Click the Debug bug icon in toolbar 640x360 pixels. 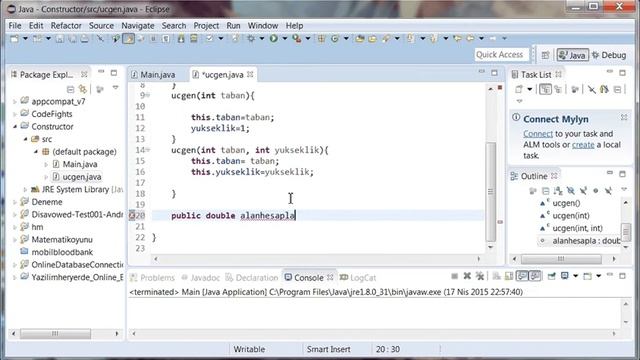pyautogui.click(x=251, y=38)
